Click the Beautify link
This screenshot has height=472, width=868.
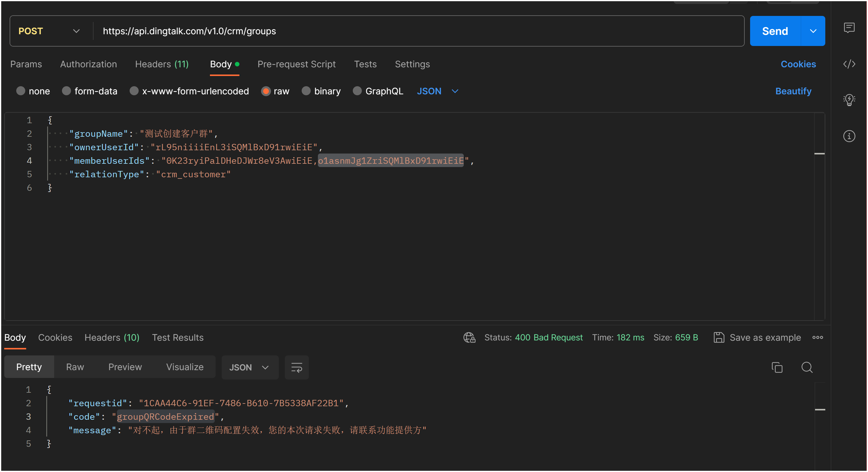coord(793,91)
